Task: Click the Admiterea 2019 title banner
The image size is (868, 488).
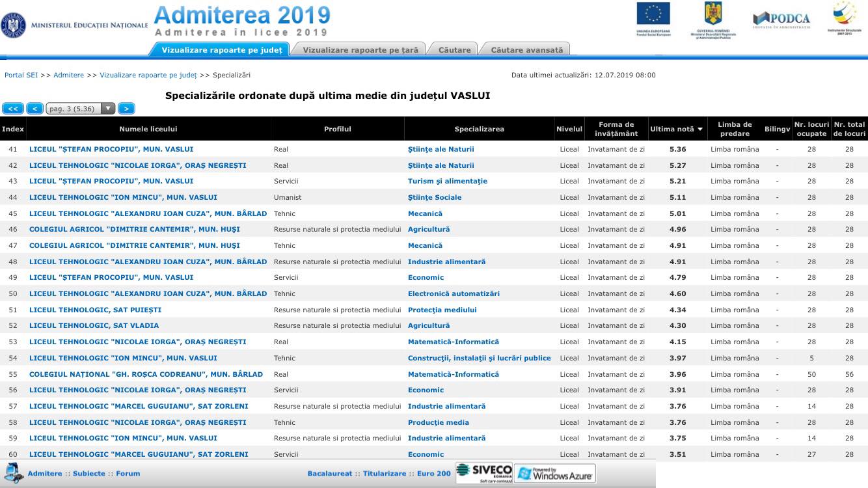Action: (x=242, y=21)
